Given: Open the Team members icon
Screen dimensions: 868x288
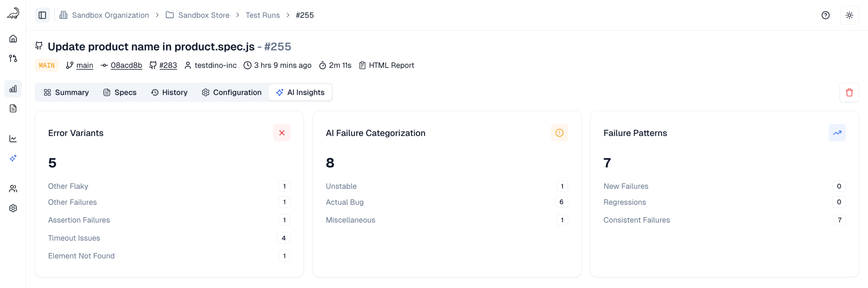Looking at the screenshot, I should coord(13,189).
